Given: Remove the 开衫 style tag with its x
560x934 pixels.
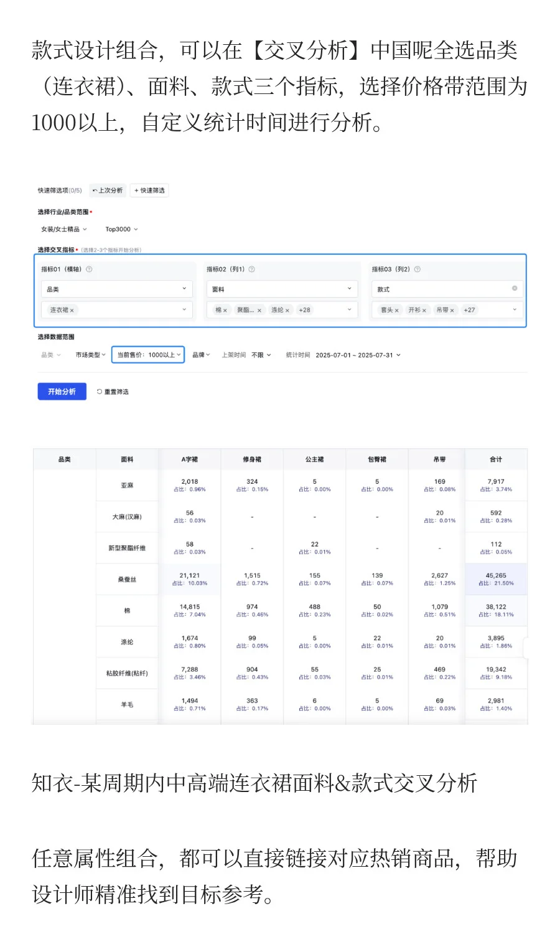Looking at the screenshot, I should 424,310.
